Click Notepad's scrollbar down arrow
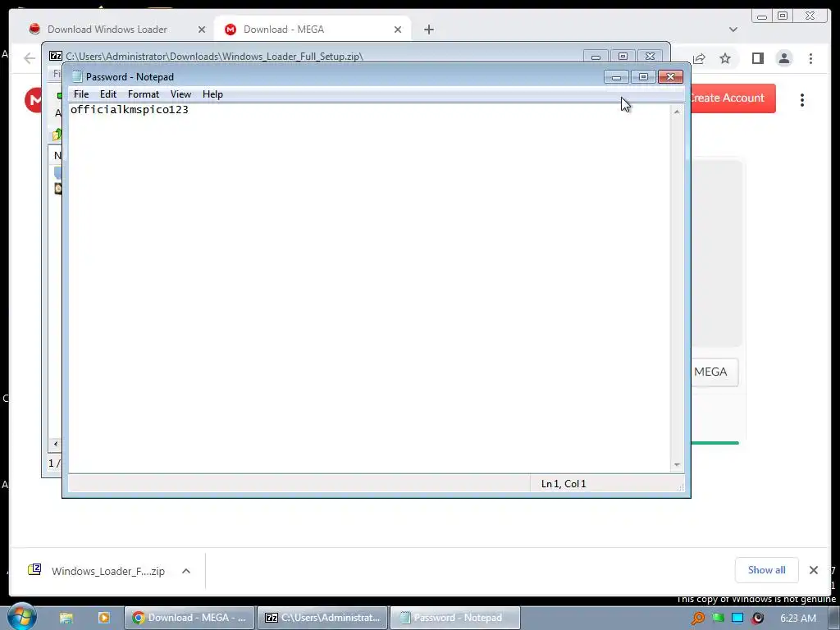Screen dimensions: 840x630 677,464
